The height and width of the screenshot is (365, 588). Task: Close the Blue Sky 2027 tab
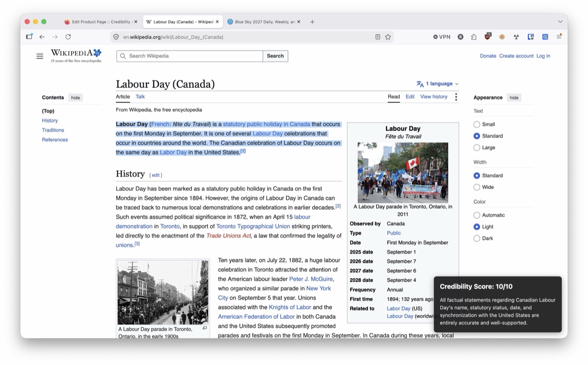(299, 22)
